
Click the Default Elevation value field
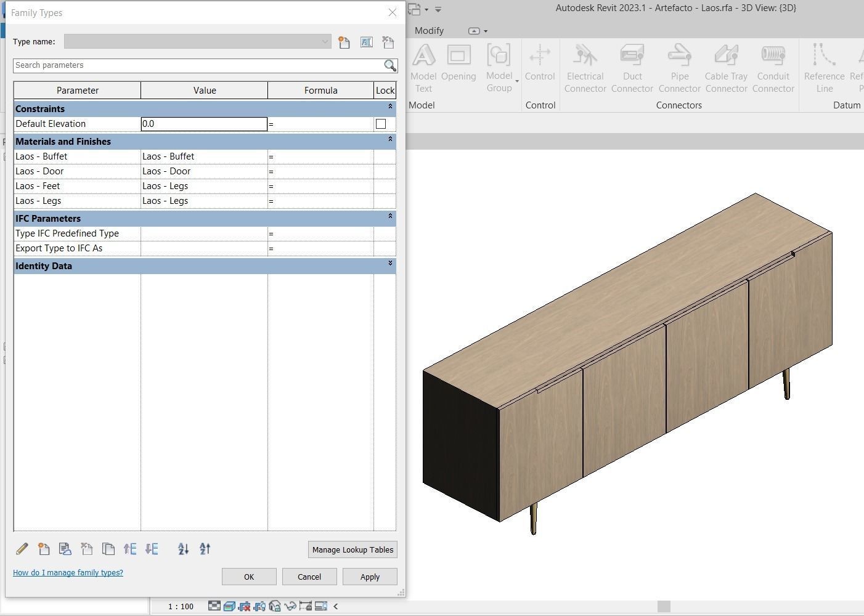(x=204, y=124)
